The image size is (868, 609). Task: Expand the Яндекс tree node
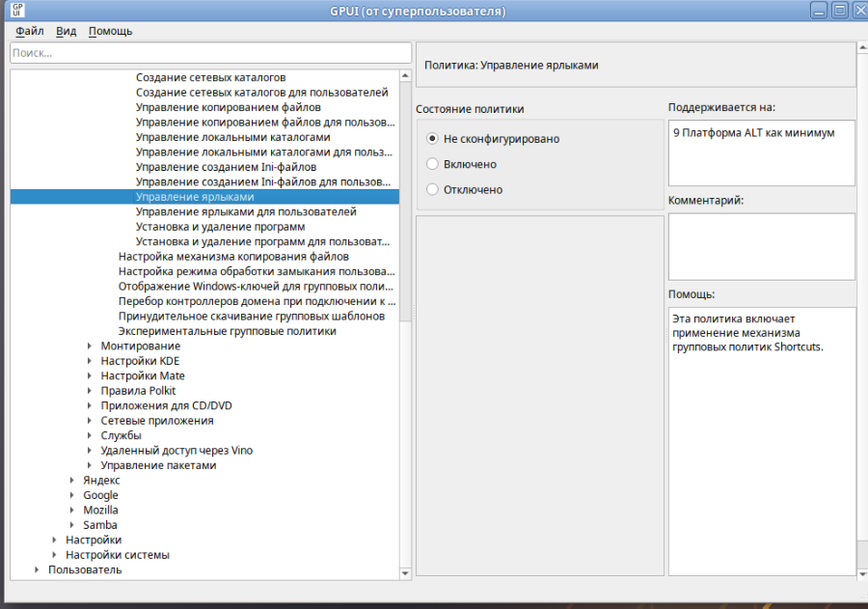click(x=72, y=481)
